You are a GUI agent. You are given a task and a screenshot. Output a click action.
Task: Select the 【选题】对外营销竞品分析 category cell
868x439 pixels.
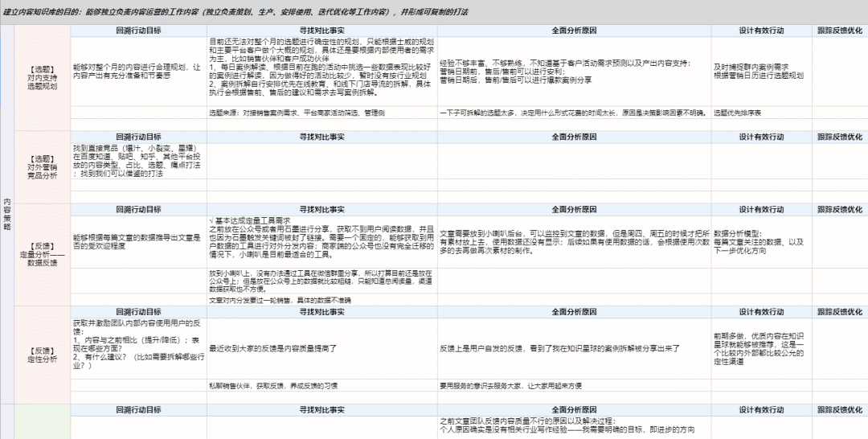point(42,170)
